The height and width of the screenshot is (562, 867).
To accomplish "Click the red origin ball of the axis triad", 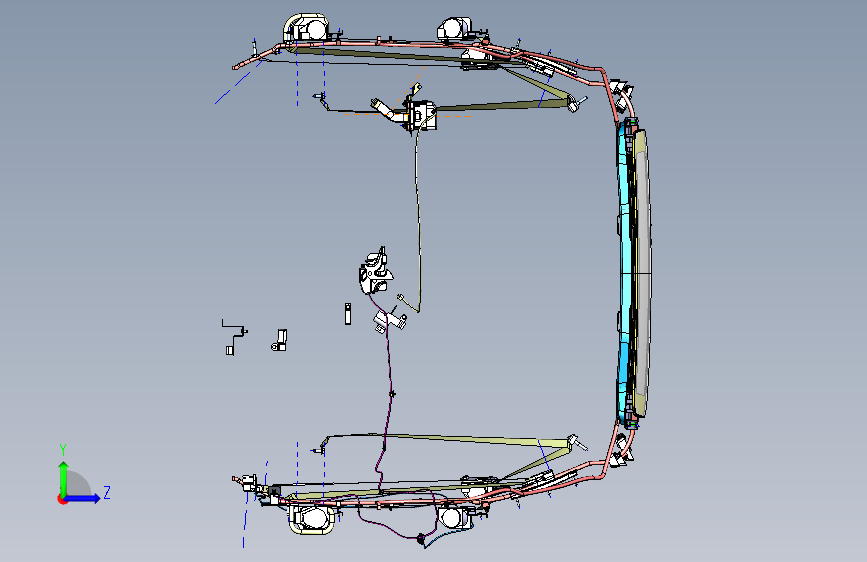I will tap(61, 500).
